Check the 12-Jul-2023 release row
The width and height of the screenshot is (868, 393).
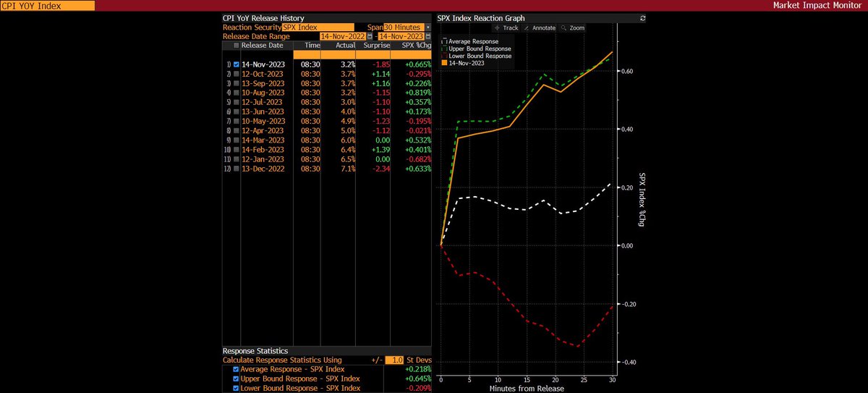[x=237, y=101]
